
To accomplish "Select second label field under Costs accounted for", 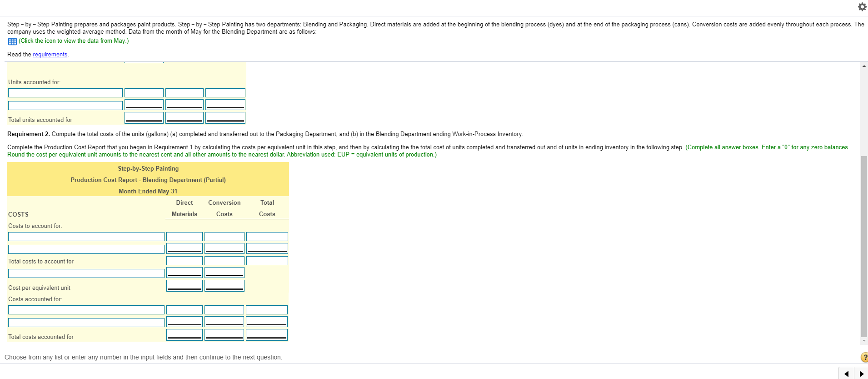I will [86, 323].
